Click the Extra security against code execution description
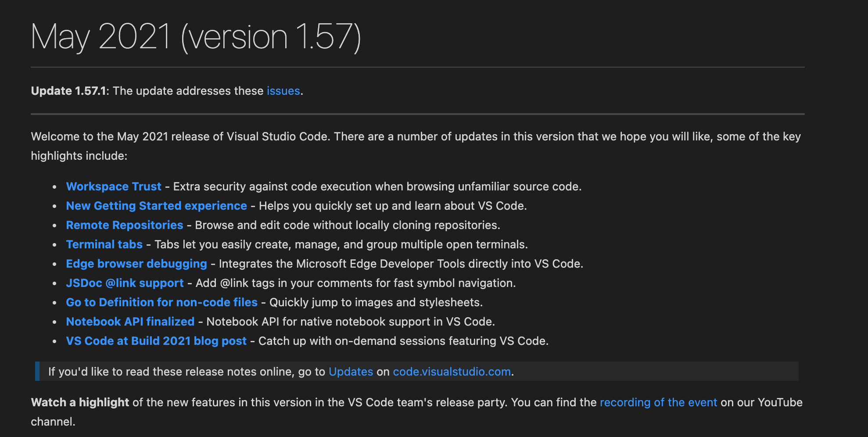This screenshot has width=868, height=437. tap(377, 186)
